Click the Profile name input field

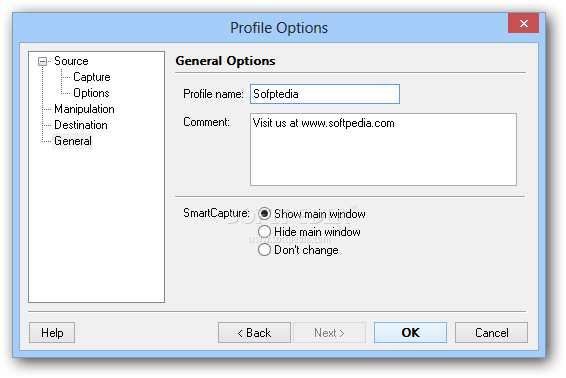(325, 94)
